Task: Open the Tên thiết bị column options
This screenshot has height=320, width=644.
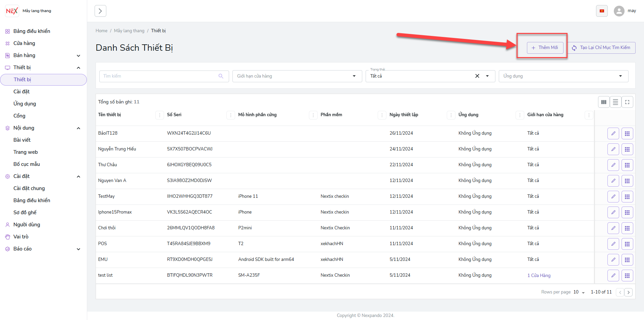Action: [159, 115]
